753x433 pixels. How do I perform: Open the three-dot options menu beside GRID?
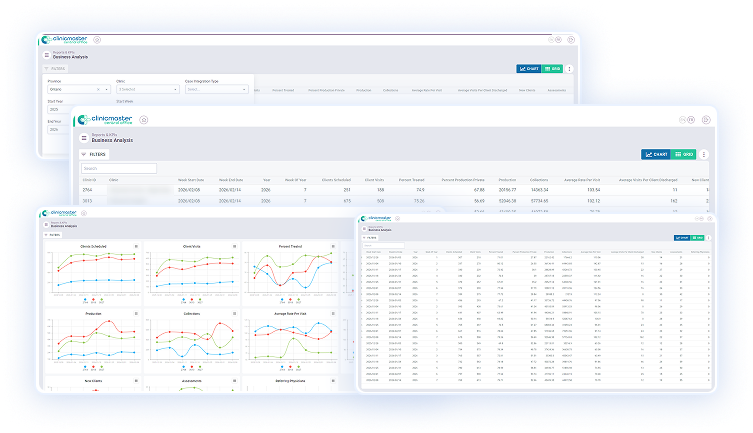704,155
